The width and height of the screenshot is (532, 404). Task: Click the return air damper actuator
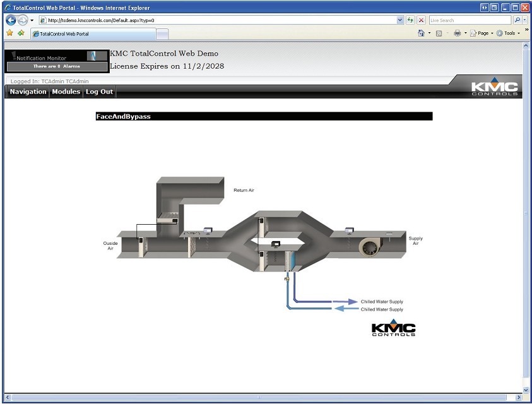(x=175, y=221)
